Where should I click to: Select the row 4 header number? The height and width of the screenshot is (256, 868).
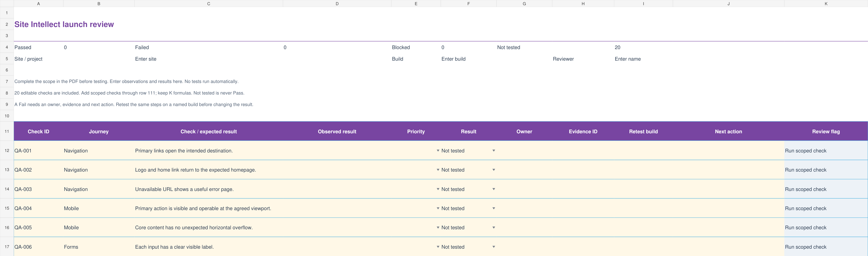[7, 47]
